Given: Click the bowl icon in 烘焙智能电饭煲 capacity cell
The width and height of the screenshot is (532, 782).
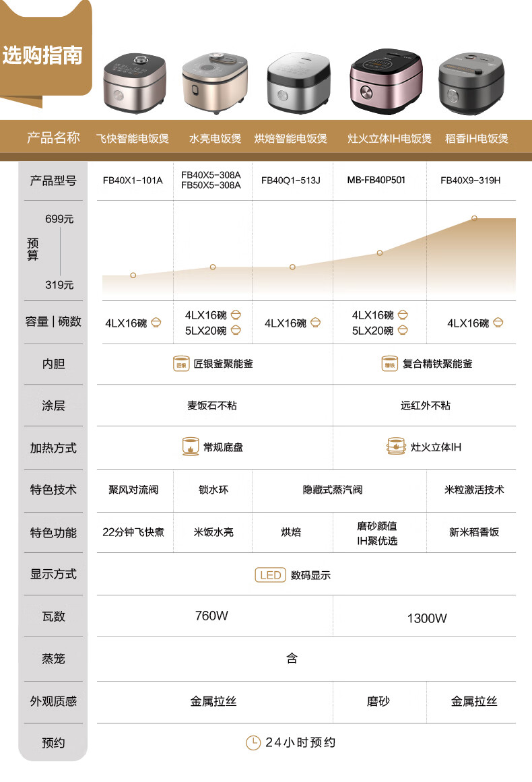Looking at the screenshot, I should (x=315, y=323).
